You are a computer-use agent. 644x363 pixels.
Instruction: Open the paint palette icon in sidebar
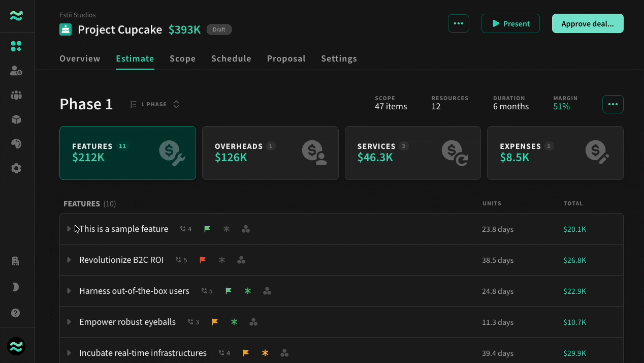point(16,144)
